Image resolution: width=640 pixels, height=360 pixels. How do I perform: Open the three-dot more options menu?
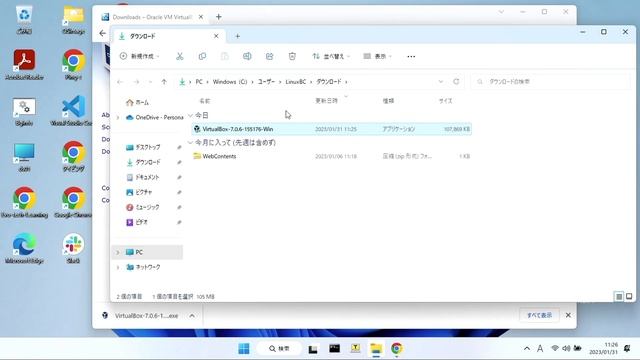(411, 56)
